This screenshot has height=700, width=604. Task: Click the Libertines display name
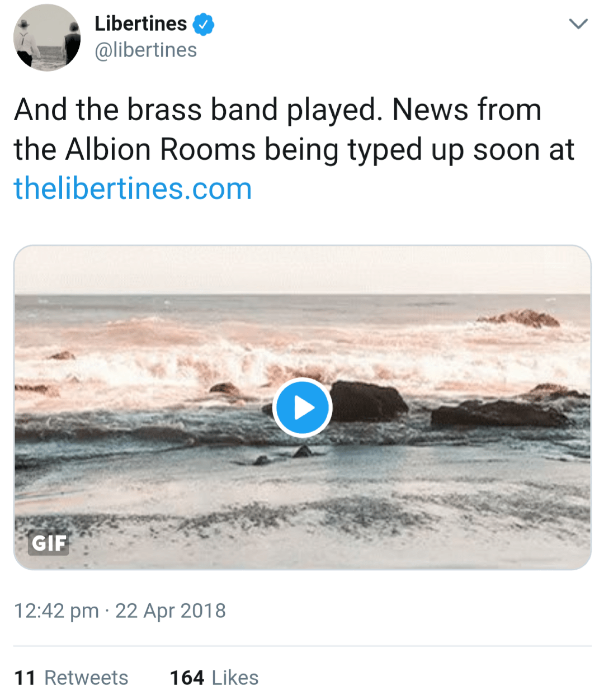point(141,23)
